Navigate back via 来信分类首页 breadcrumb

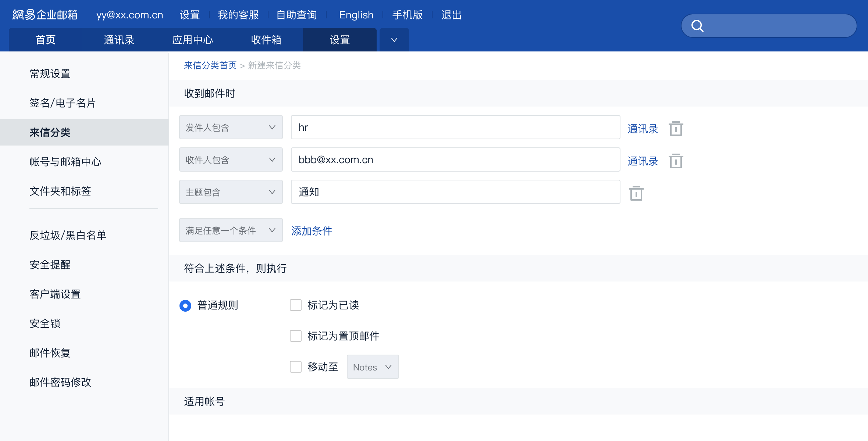click(210, 65)
